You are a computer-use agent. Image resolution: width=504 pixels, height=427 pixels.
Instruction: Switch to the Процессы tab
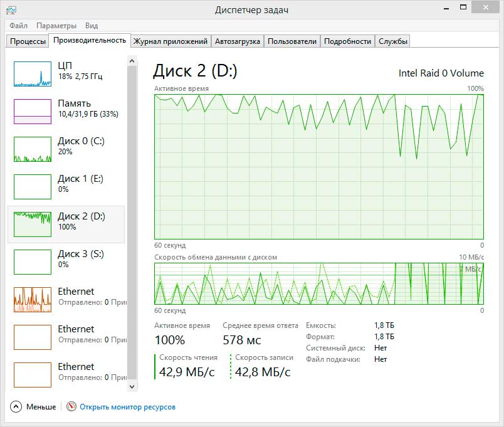coord(28,41)
